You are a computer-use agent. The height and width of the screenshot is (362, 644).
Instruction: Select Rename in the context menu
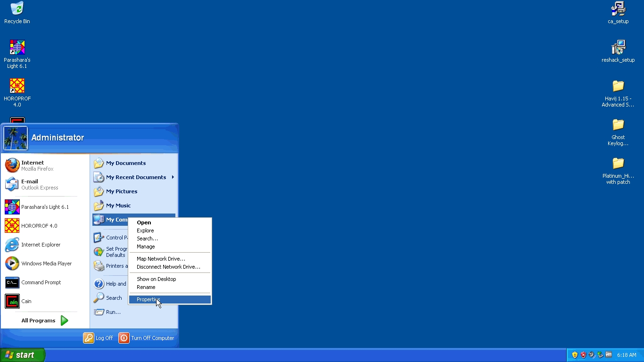pos(146,287)
